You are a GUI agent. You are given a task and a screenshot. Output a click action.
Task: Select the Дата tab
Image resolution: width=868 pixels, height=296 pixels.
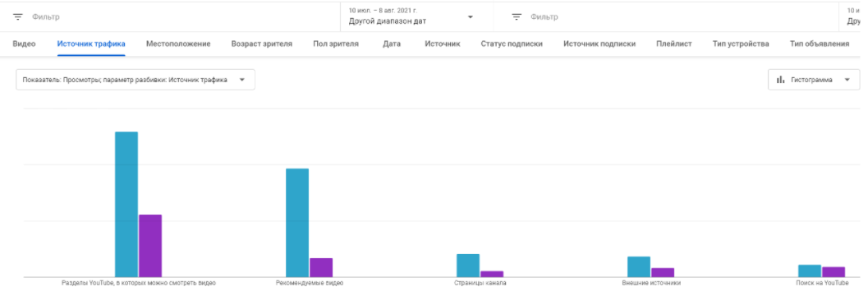pos(392,44)
